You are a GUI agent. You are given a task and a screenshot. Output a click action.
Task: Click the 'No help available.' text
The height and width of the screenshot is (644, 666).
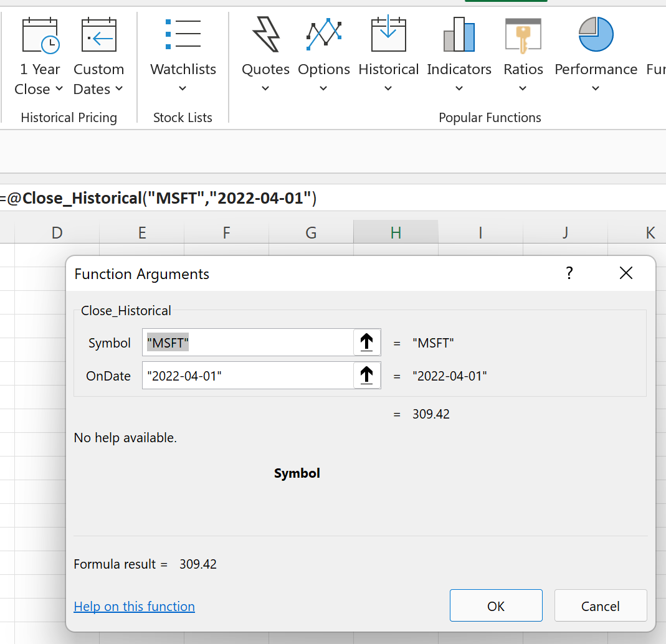125,438
